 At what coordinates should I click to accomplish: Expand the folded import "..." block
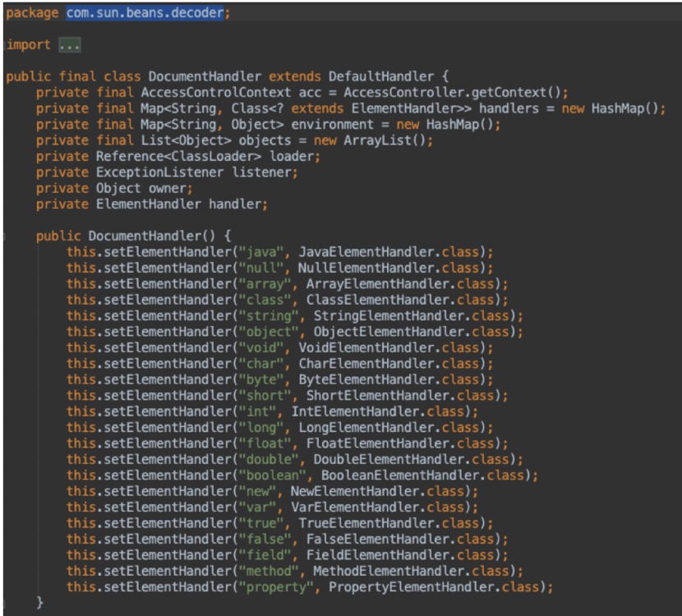point(70,45)
